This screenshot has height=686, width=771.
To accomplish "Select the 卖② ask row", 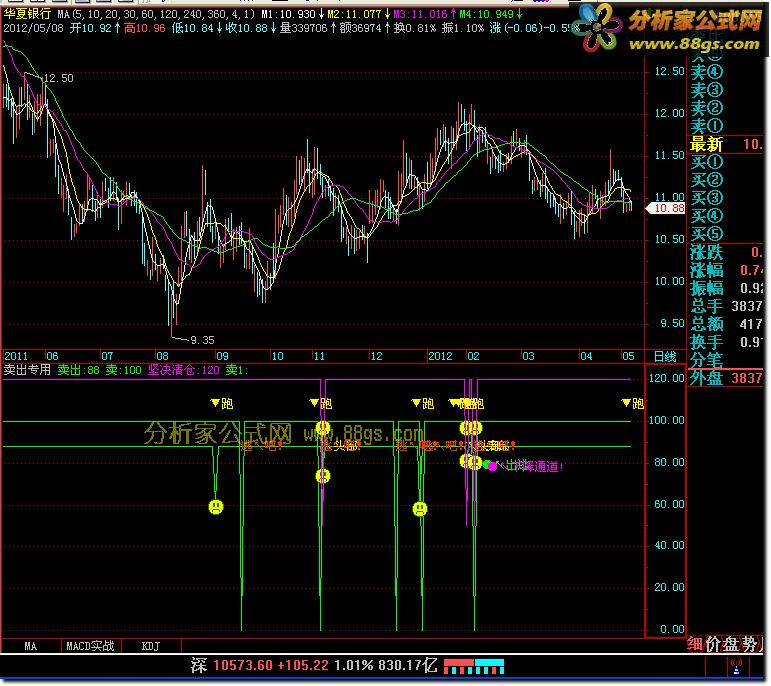I will [x=727, y=108].
